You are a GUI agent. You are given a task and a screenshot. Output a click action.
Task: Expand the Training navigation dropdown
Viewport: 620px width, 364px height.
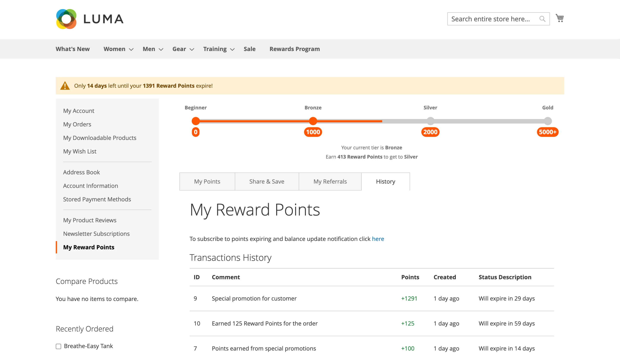pyautogui.click(x=218, y=49)
